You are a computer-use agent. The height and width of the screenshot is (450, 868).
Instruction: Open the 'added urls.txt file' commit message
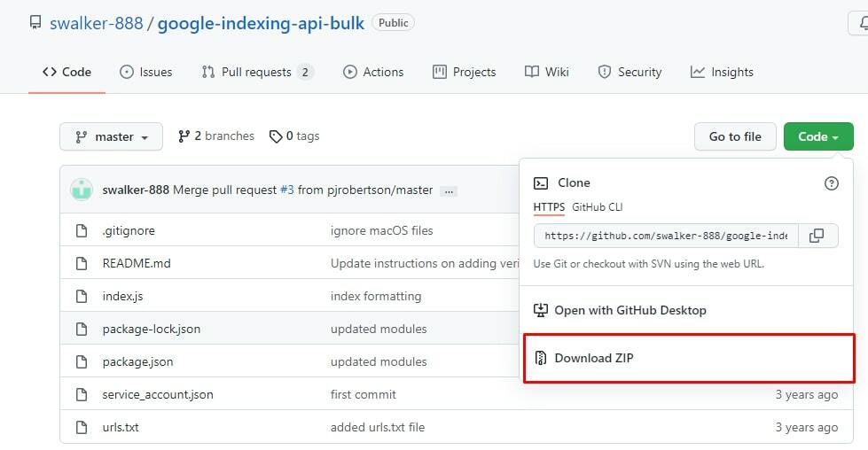(378, 427)
